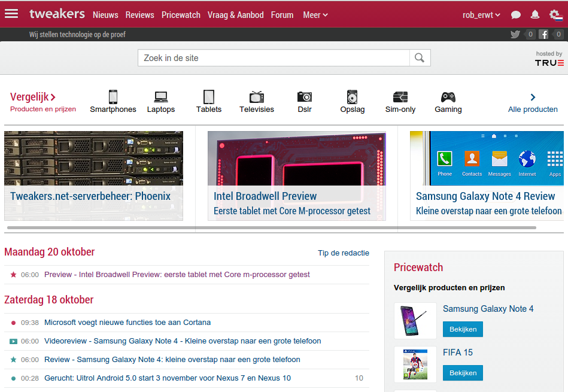Screen dimensions: 568x392
Task: Select the Laptops category icon
Action: tap(161, 97)
